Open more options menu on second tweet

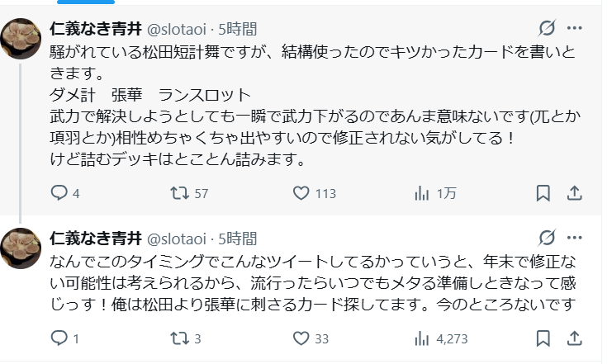click(574, 239)
